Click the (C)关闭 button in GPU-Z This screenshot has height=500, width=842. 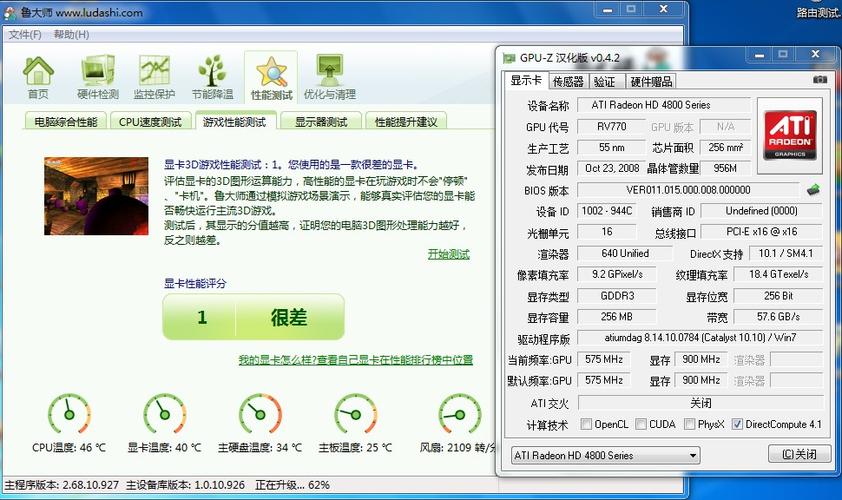799,454
